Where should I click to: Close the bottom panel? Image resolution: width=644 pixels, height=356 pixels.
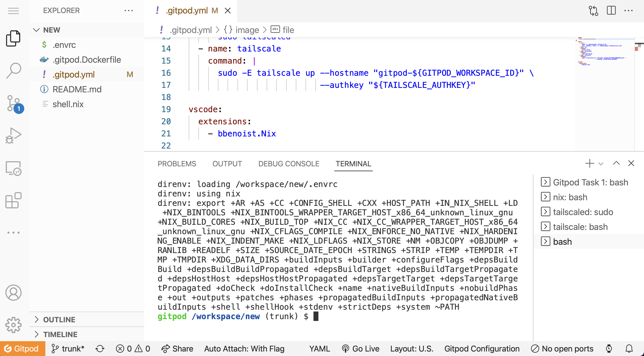(631, 163)
